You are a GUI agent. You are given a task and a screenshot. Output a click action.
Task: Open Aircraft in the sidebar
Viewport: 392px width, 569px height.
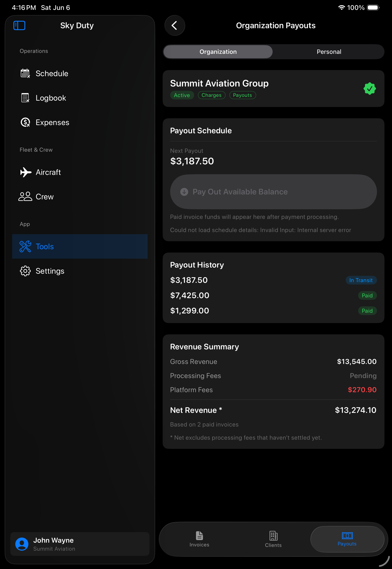(x=80, y=172)
